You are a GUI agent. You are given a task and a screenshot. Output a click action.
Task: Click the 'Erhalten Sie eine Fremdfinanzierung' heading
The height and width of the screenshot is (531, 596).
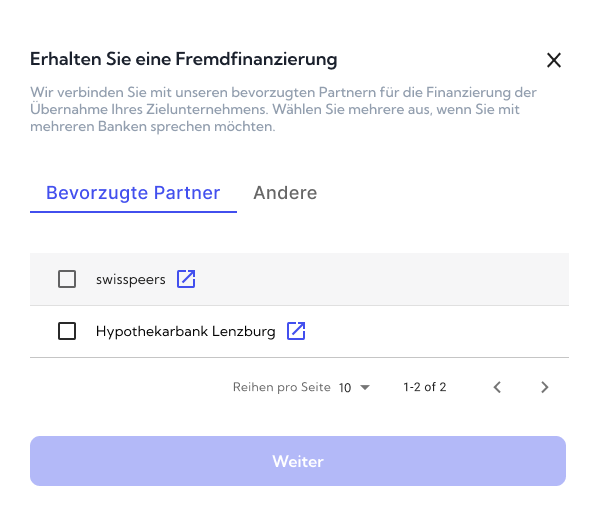point(184,59)
